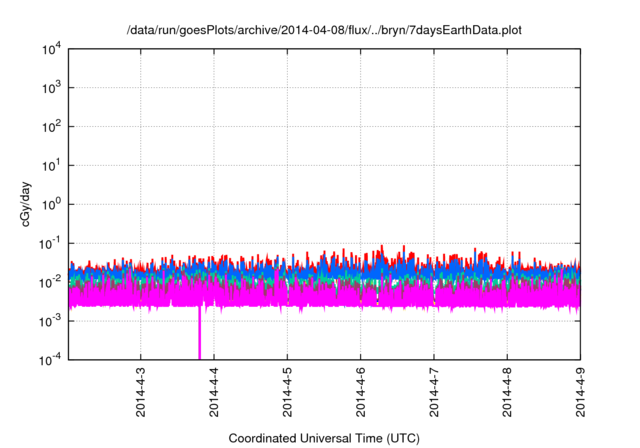This screenshot has height=448, width=640.
Task: Click the 10^0 y-axis tick label
Action: click(x=51, y=204)
